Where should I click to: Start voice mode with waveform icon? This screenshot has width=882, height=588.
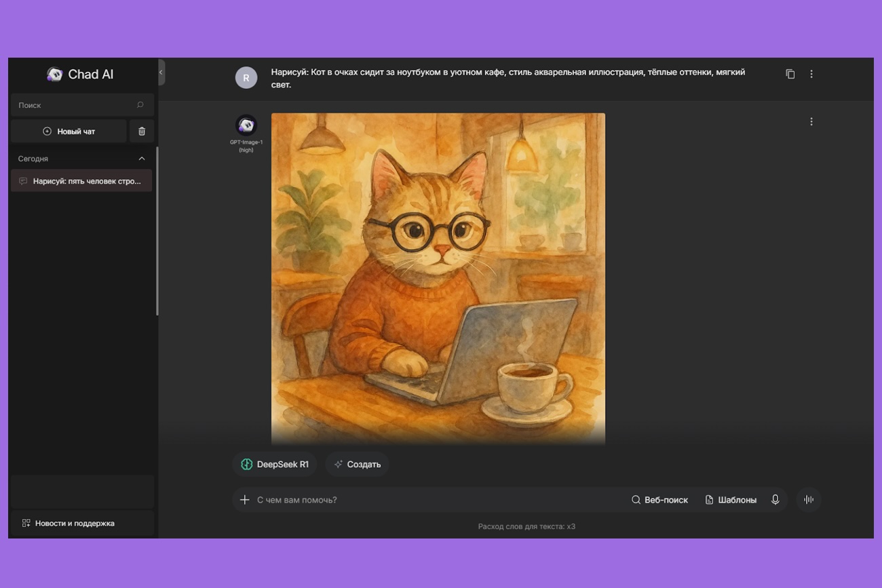[809, 500]
